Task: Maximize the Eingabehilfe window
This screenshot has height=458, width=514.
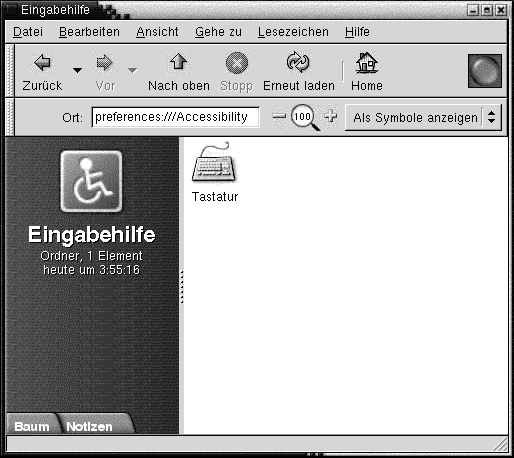Action: (487, 11)
